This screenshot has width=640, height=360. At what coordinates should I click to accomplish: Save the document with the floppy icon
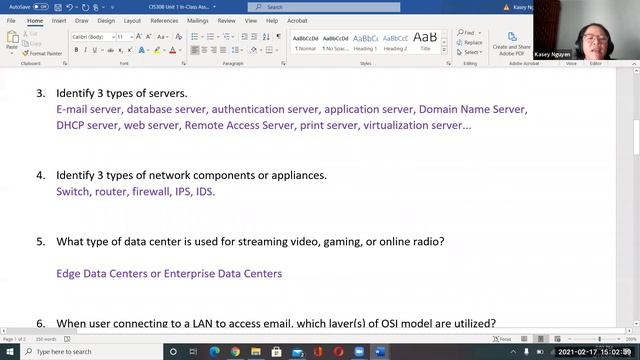click(x=58, y=7)
